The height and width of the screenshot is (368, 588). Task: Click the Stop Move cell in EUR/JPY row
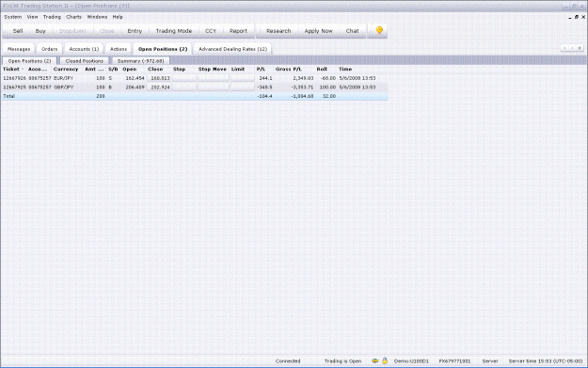(x=213, y=78)
